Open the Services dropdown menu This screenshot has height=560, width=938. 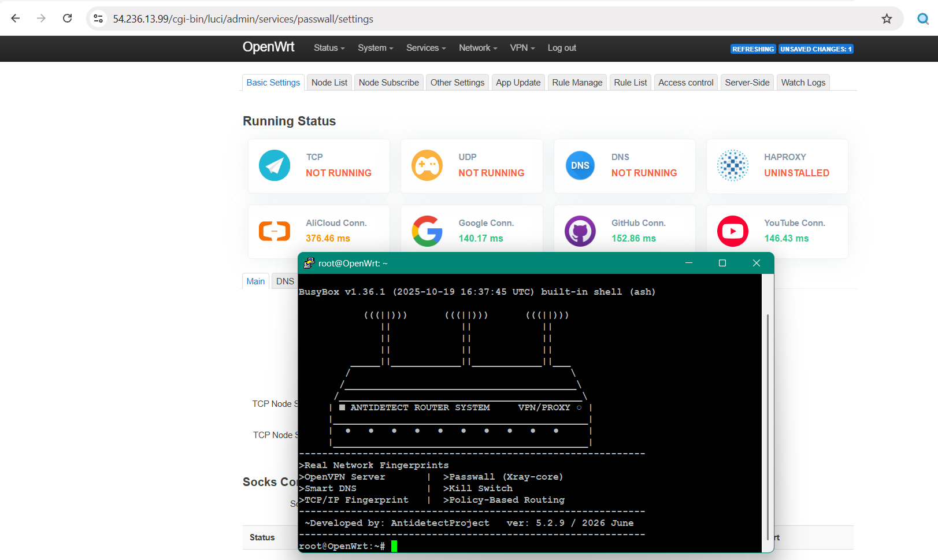[x=426, y=48]
